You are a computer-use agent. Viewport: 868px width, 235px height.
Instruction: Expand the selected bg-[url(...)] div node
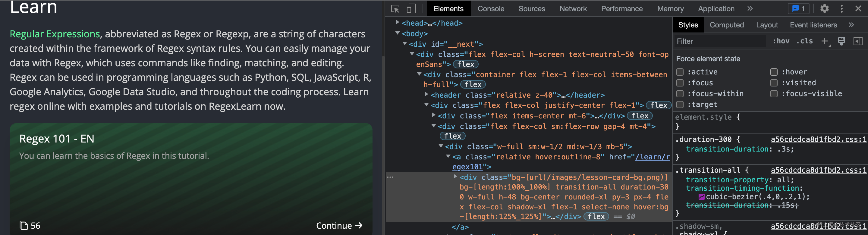coord(455,177)
